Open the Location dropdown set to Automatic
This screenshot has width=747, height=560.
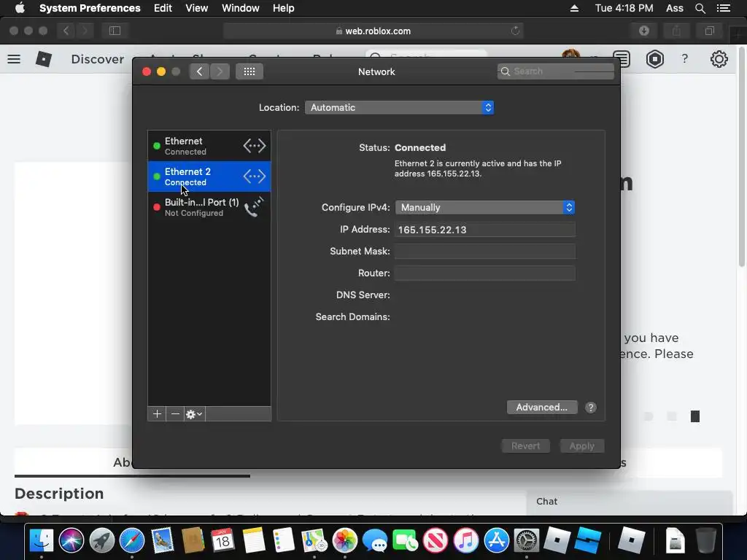(399, 108)
